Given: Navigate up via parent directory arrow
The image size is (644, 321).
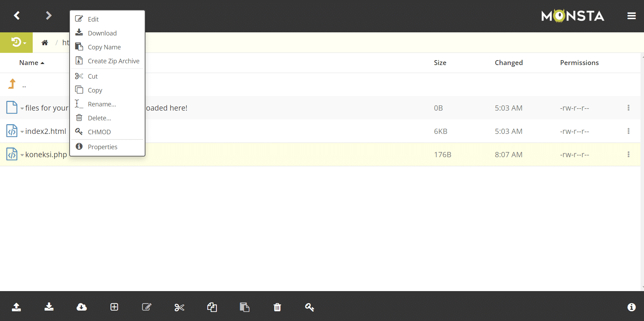Looking at the screenshot, I should coord(13,84).
